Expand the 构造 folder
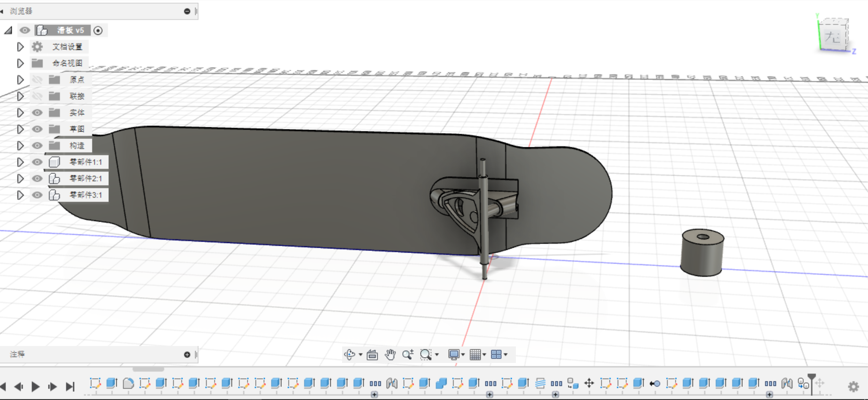The width and height of the screenshot is (868, 400). pos(20,146)
